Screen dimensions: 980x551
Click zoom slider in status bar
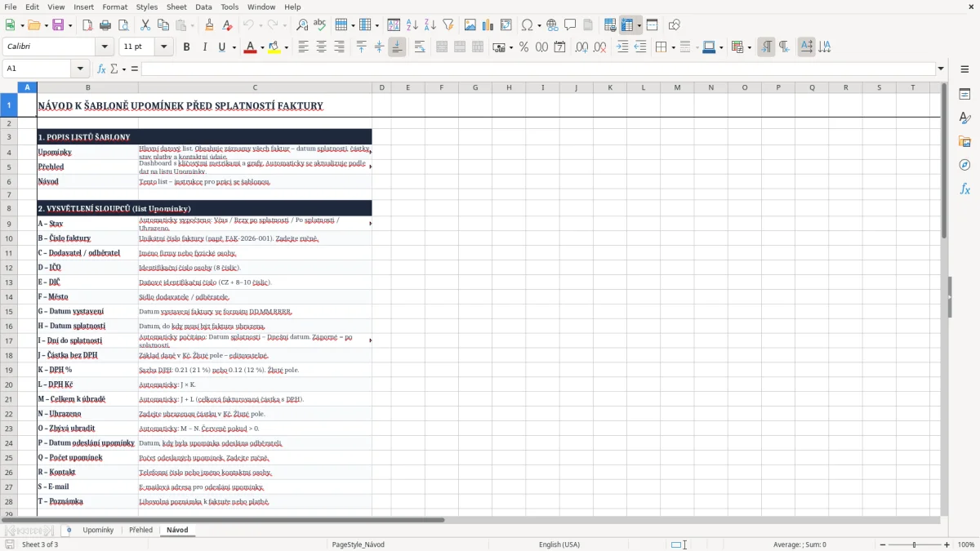click(915, 544)
